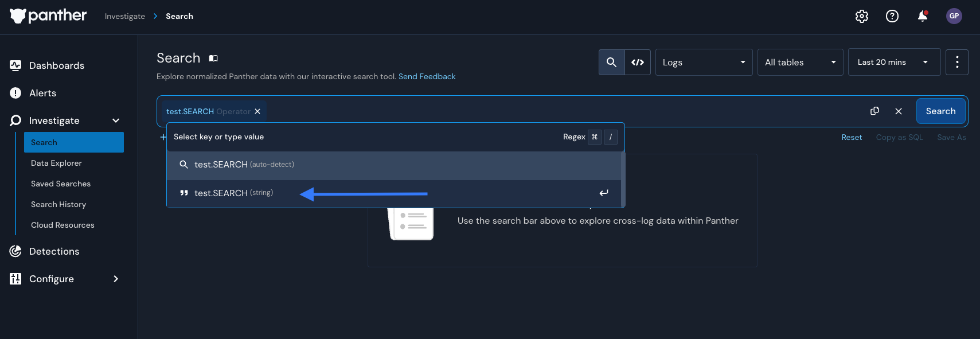The height and width of the screenshot is (339, 980).
Task: Click the book icon beside Search title
Action: (x=213, y=58)
